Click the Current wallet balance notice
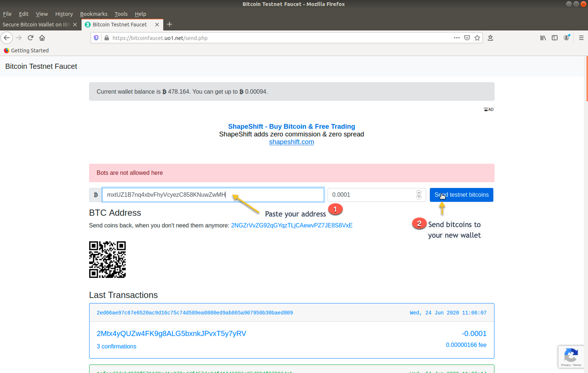Image resolution: width=588 pixels, height=373 pixels. click(292, 91)
